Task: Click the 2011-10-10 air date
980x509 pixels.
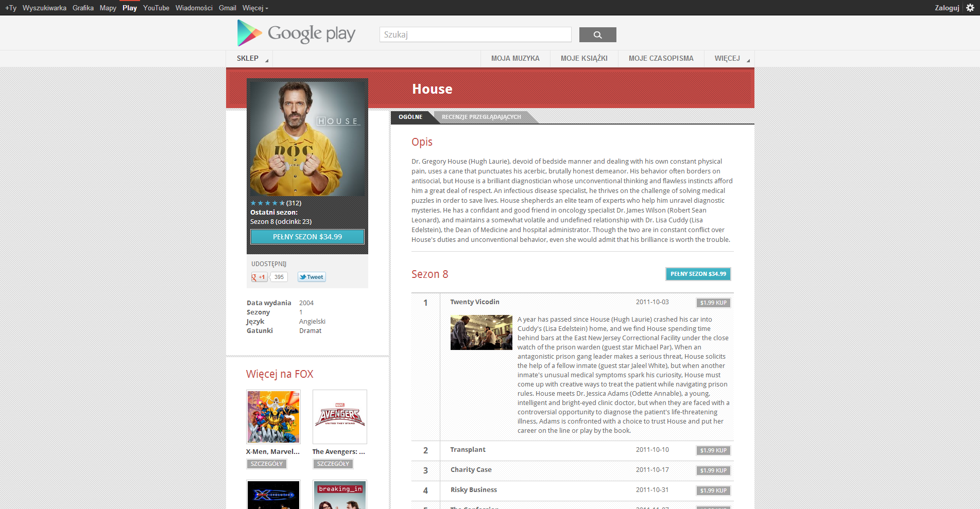Action: [652, 450]
